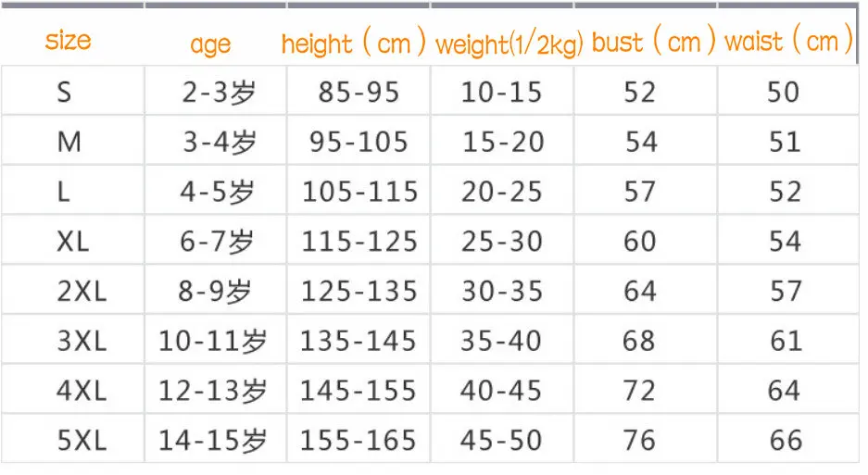Select the 'weight(1/2kg)' header
The height and width of the screenshot is (475, 868).
[x=509, y=44]
